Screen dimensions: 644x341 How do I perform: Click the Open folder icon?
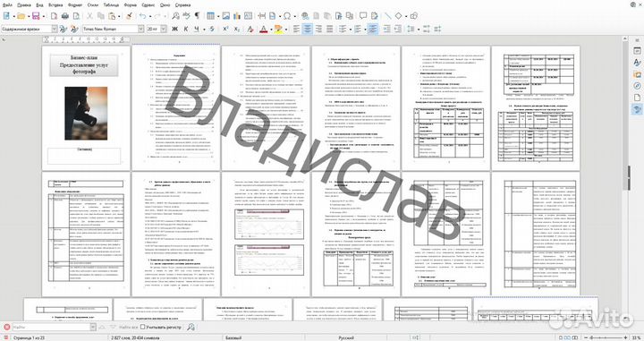pos(21,16)
